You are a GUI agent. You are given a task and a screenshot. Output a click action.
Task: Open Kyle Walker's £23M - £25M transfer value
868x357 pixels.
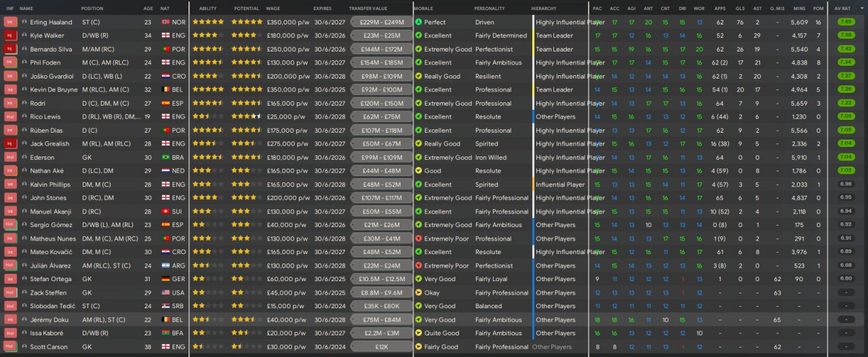click(382, 35)
